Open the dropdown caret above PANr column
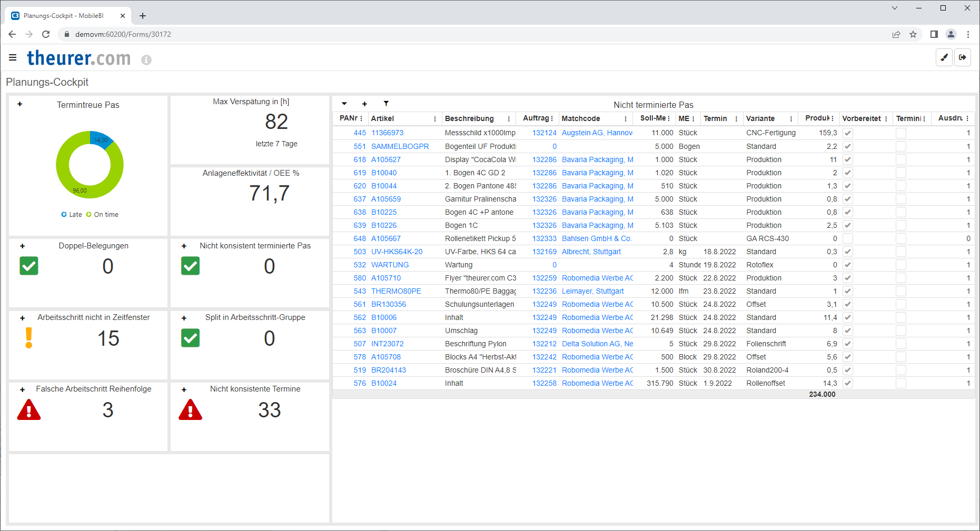The width and height of the screenshot is (980, 531). pyautogui.click(x=344, y=104)
